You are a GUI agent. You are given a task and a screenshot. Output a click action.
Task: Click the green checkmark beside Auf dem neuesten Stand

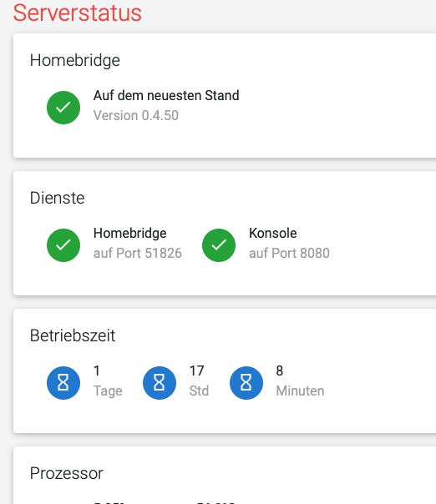pos(63,108)
